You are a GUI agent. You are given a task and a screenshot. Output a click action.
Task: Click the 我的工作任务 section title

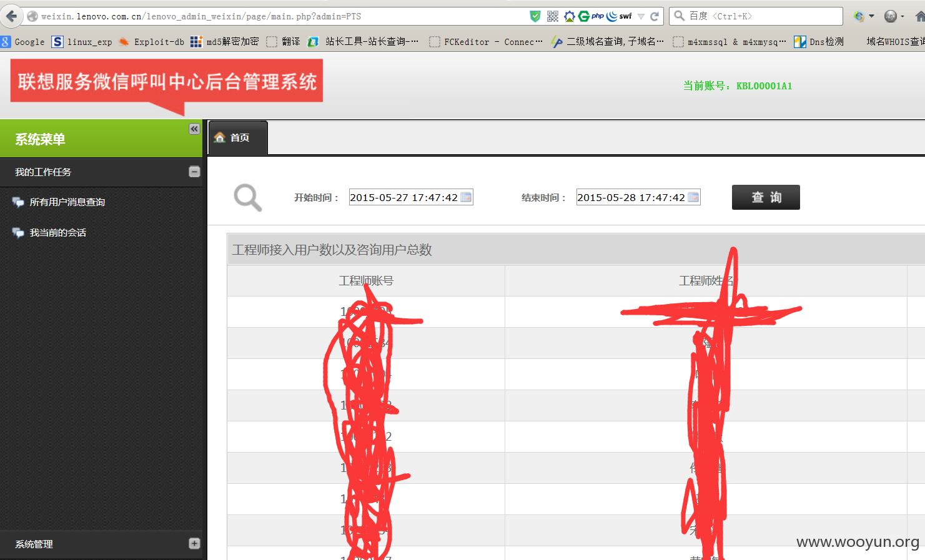click(43, 172)
